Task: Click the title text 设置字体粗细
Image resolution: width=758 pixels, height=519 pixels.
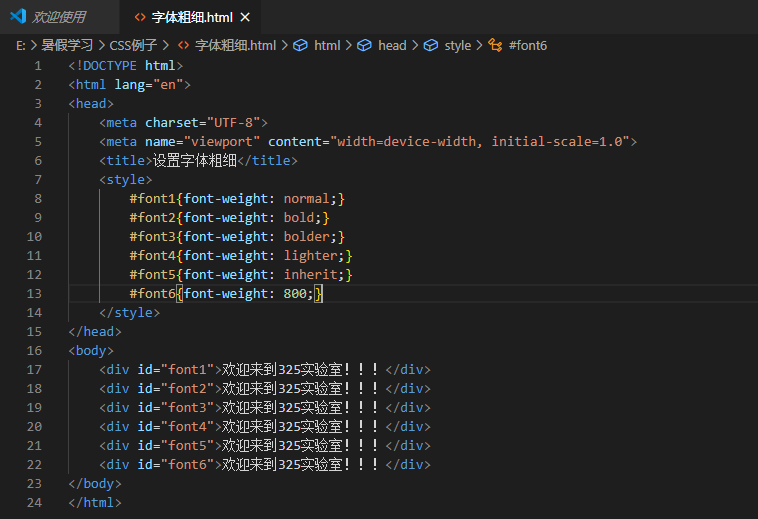Action: 195,160
